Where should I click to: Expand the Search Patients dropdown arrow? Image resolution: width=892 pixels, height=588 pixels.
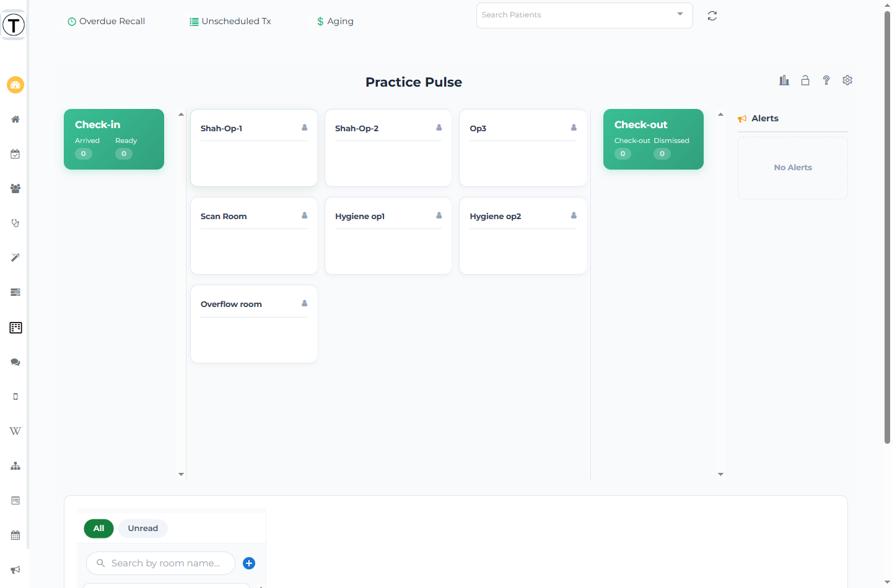pyautogui.click(x=680, y=14)
